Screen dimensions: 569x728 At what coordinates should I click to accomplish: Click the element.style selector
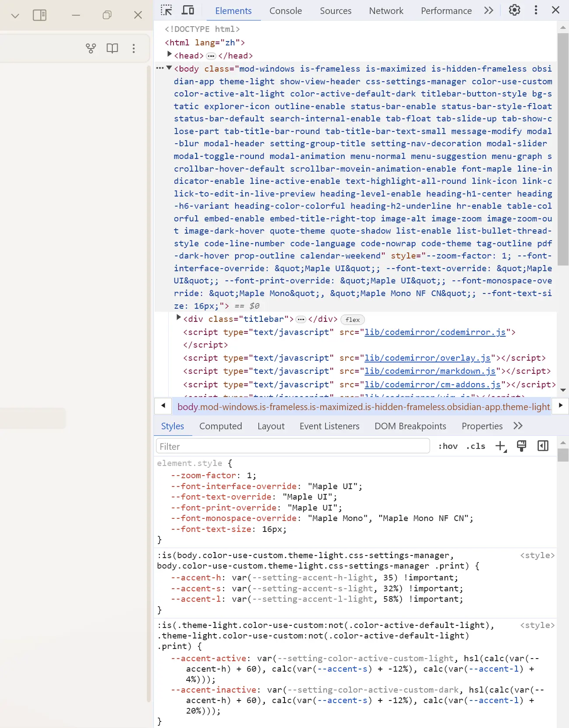pos(190,463)
